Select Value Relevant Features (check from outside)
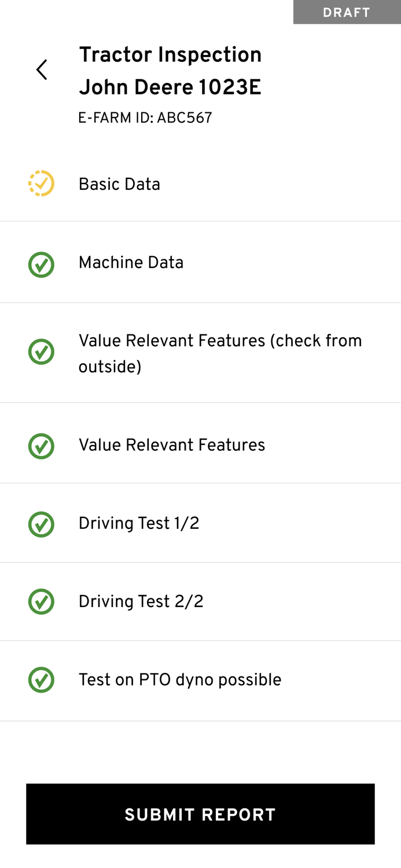This screenshot has height=868, width=401. coord(220,353)
